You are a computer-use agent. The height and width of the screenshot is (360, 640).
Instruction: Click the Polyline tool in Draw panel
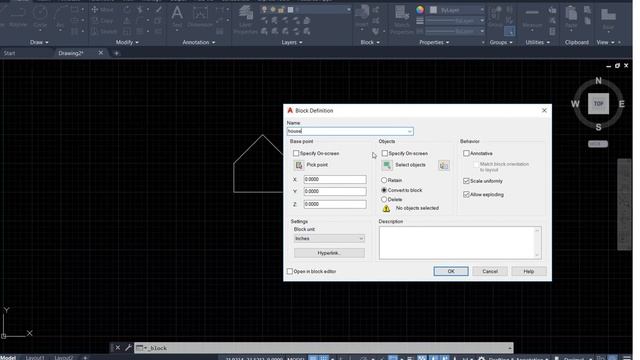(x=18, y=16)
